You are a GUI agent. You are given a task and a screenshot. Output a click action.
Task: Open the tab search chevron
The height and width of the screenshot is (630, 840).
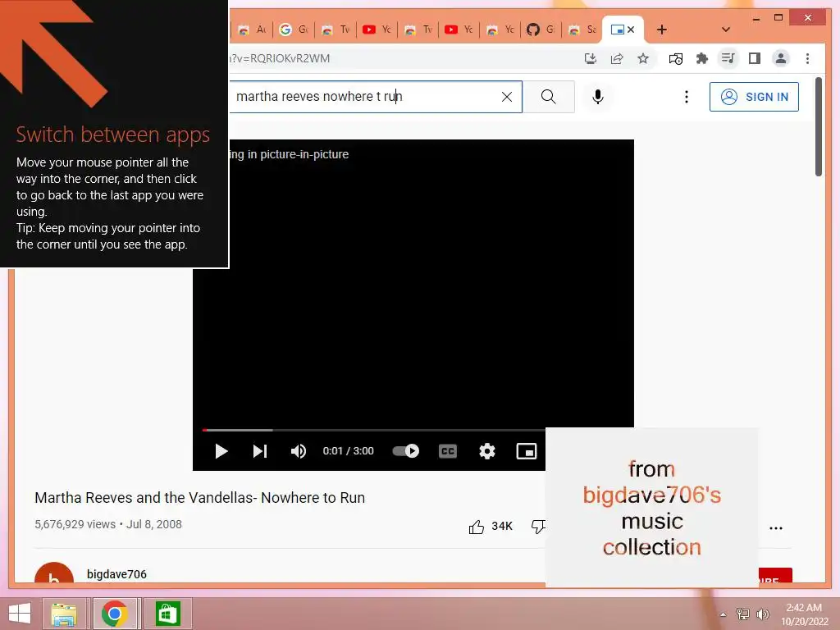tap(726, 30)
